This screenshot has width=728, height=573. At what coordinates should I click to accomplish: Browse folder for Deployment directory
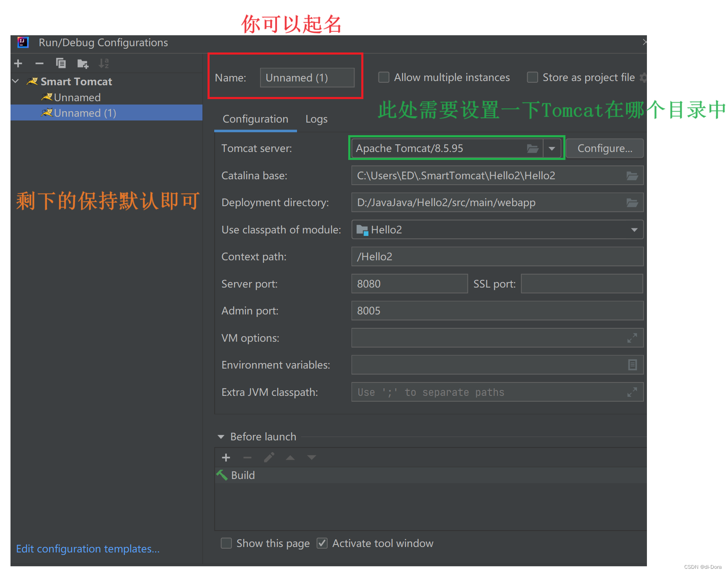coord(632,203)
